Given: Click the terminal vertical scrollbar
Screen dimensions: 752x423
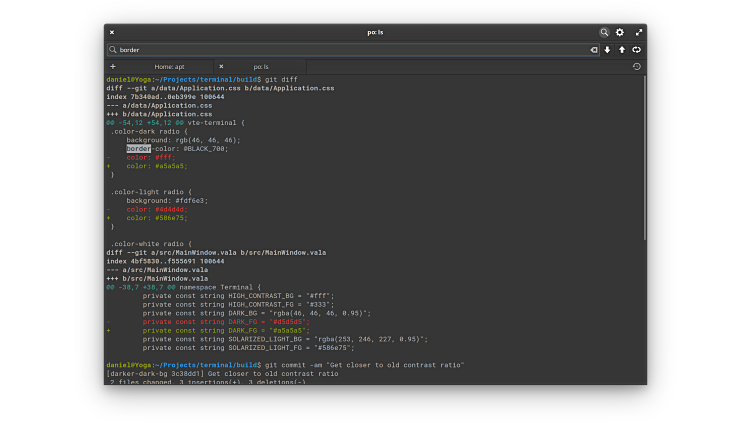Looking at the screenshot, I should [x=644, y=160].
